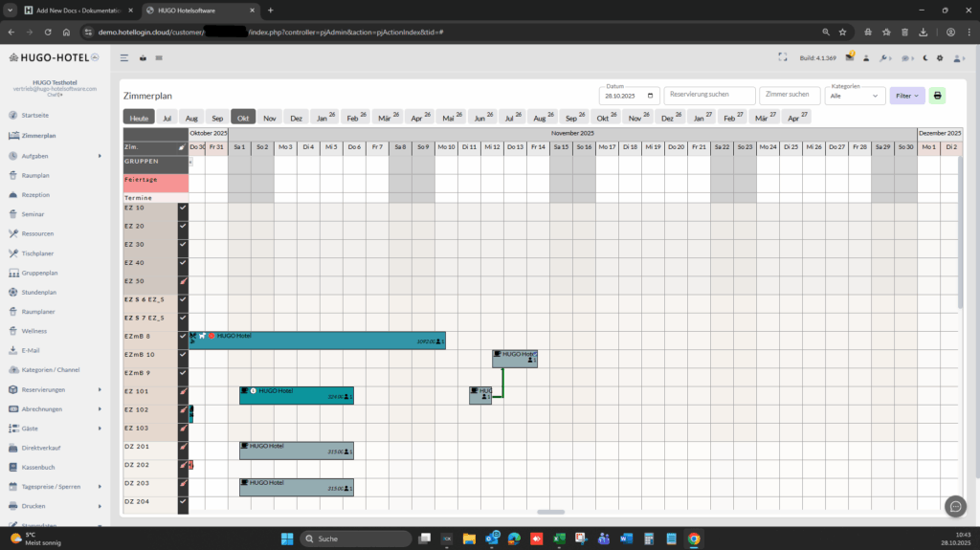
Task: Toggle the checkmark status for EZmB 10
Action: [183, 354]
